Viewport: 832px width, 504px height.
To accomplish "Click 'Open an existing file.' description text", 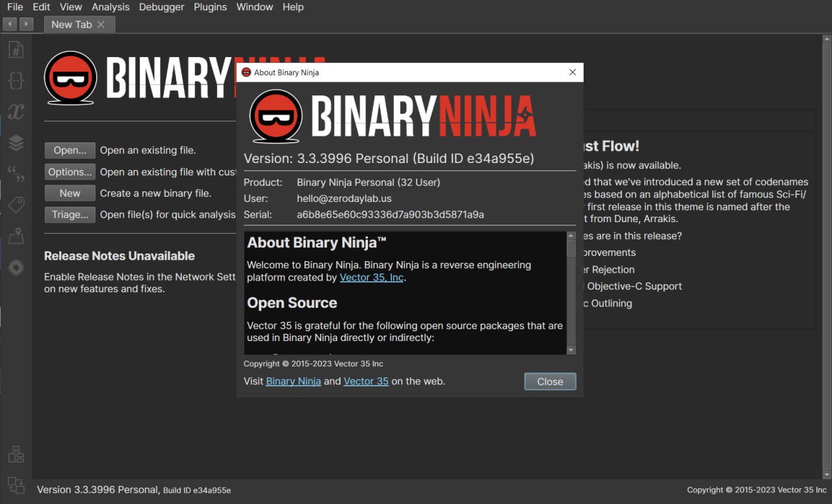I will (x=148, y=150).
